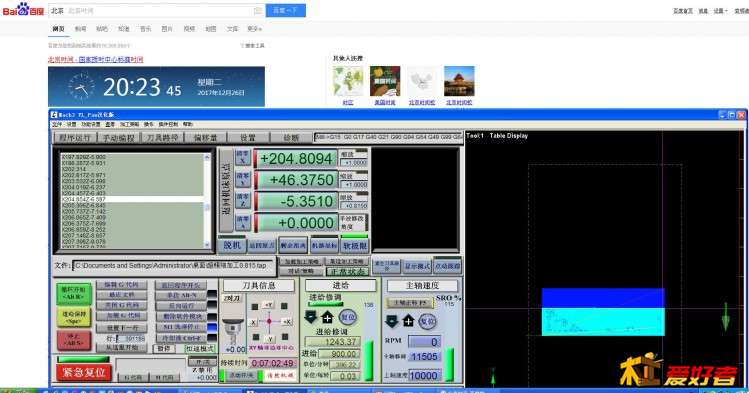Click the 显示模式 display mode button
Image resolution: width=749 pixels, height=393 pixels.
tap(417, 266)
